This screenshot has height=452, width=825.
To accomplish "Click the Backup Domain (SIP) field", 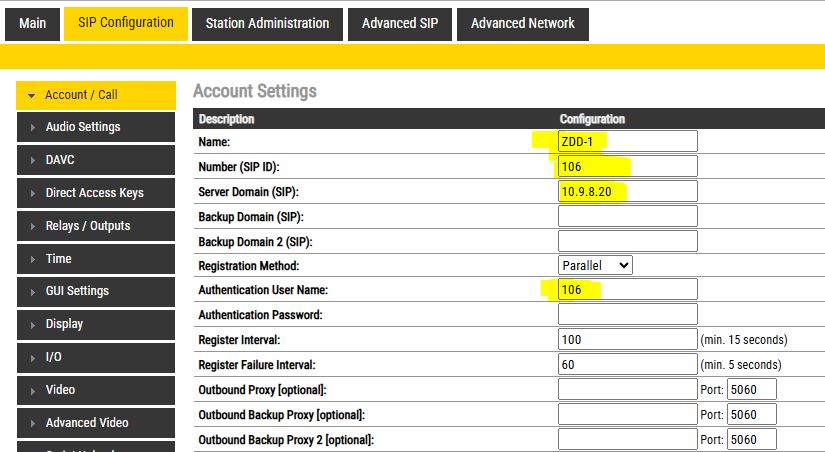I will click(x=627, y=216).
